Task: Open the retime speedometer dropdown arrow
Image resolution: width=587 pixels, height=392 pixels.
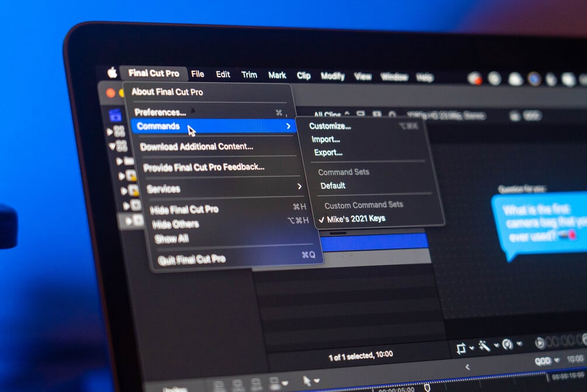Action: pos(519,343)
